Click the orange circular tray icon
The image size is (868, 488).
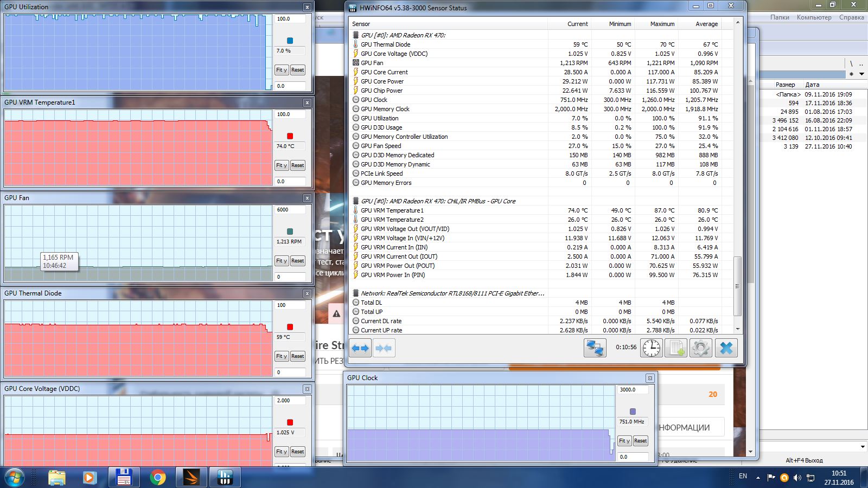tap(784, 478)
